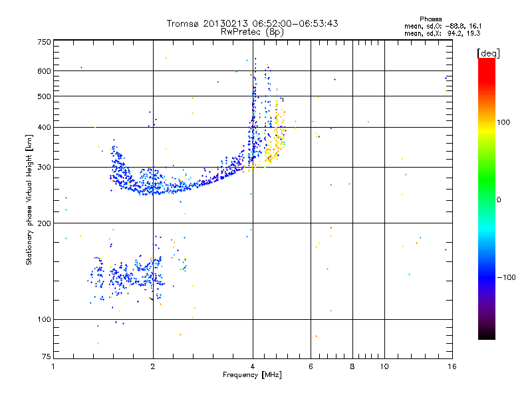
Task: Click the x-axis tick label '6'
Action: [x=311, y=366]
